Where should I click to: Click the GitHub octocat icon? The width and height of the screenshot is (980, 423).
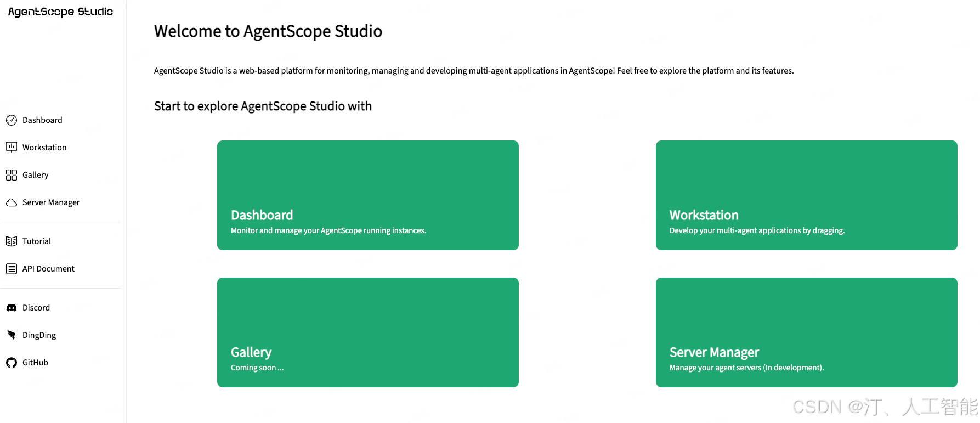(12, 363)
